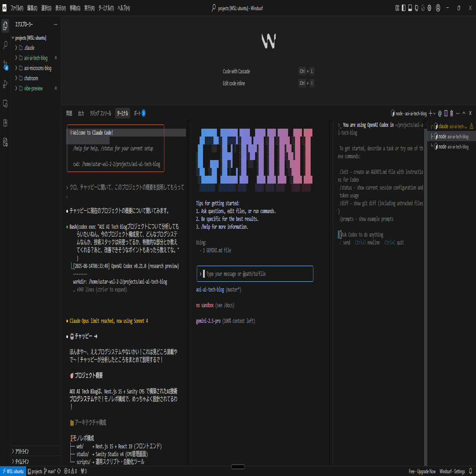Click Free - Upgrade Now in status bar
Viewport: 476px width, 476px height.
pyautogui.click(x=422, y=471)
